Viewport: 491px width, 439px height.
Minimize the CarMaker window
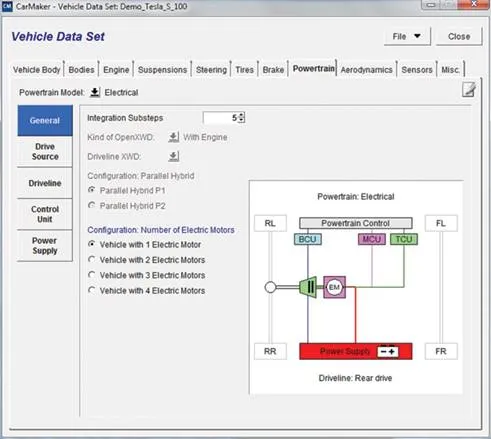[431, 4]
